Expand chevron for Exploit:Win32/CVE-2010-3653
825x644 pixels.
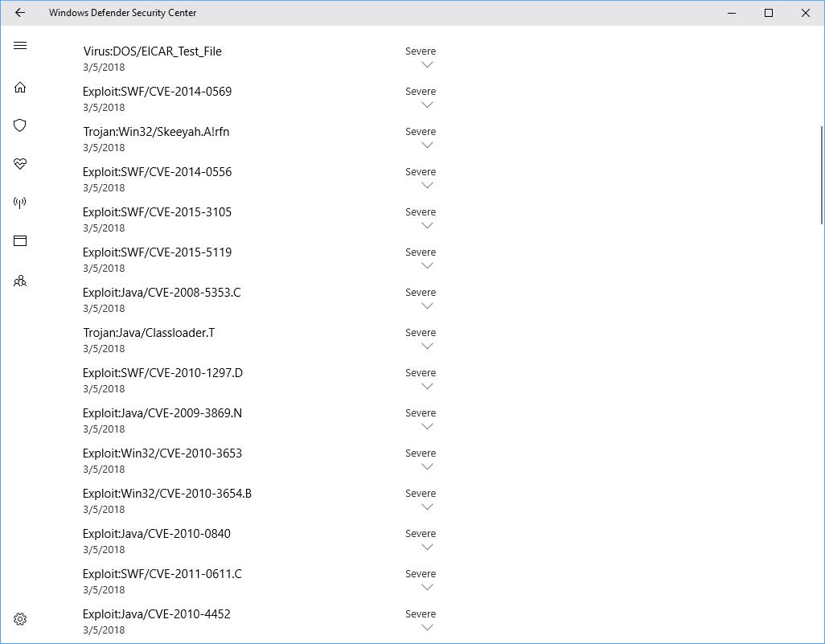coord(427,466)
